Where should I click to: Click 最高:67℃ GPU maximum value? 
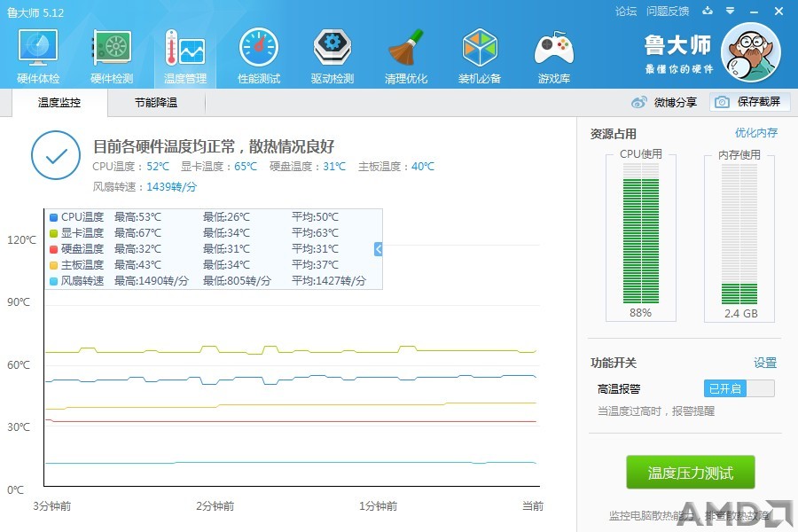pyautogui.click(x=137, y=233)
